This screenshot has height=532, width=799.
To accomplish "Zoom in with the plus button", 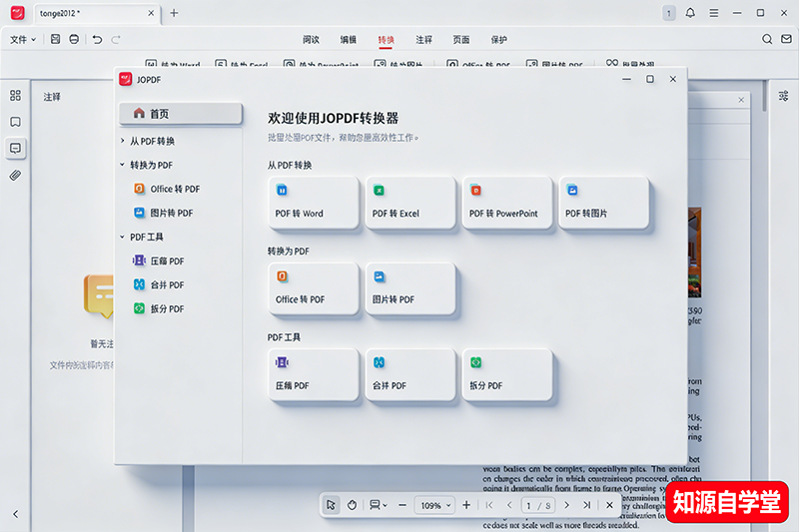I will [x=466, y=505].
